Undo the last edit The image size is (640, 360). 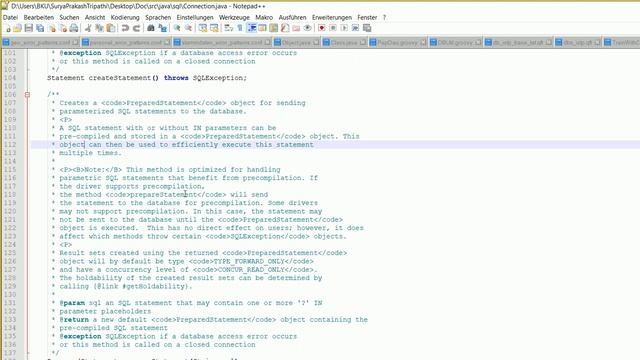(x=125, y=28)
